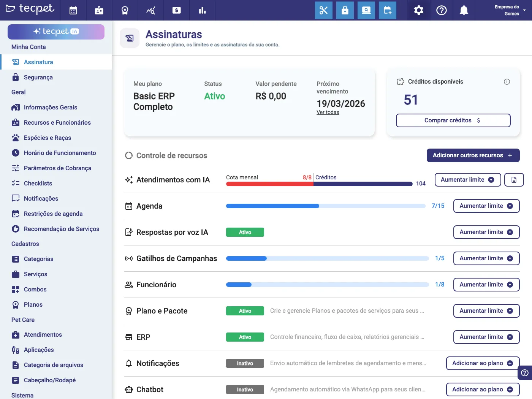
Task: Click the Funcionário usage progress bar
Action: pyautogui.click(x=328, y=285)
